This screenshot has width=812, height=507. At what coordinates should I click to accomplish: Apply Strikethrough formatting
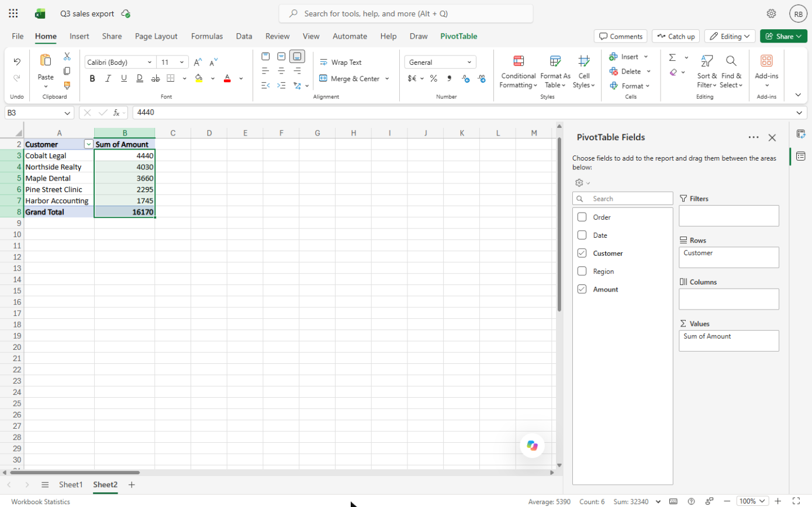(155, 78)
